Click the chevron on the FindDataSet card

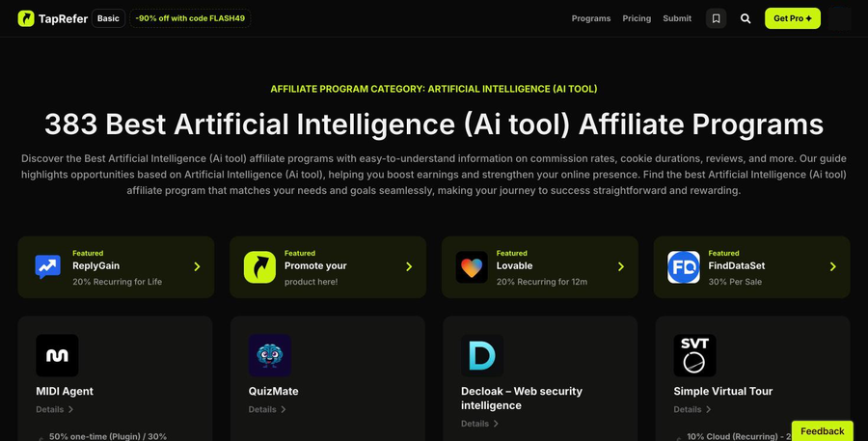(x=833, y=267)
